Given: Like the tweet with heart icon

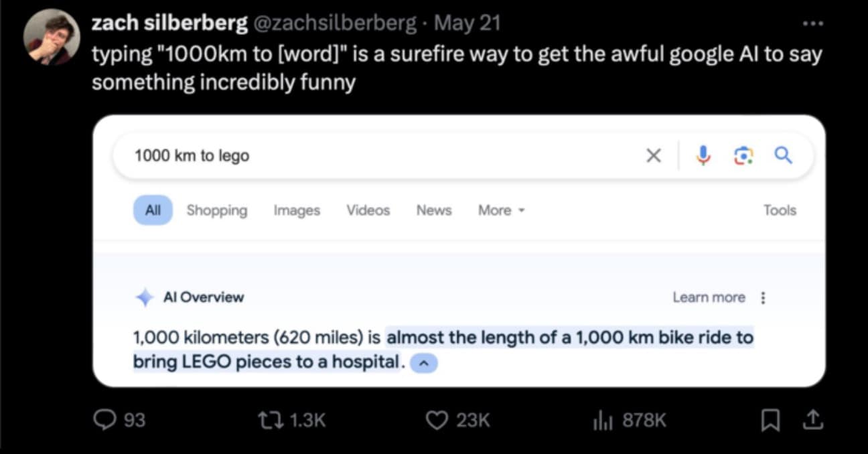Looking at the screenshot, I should [x=437, y=420].
